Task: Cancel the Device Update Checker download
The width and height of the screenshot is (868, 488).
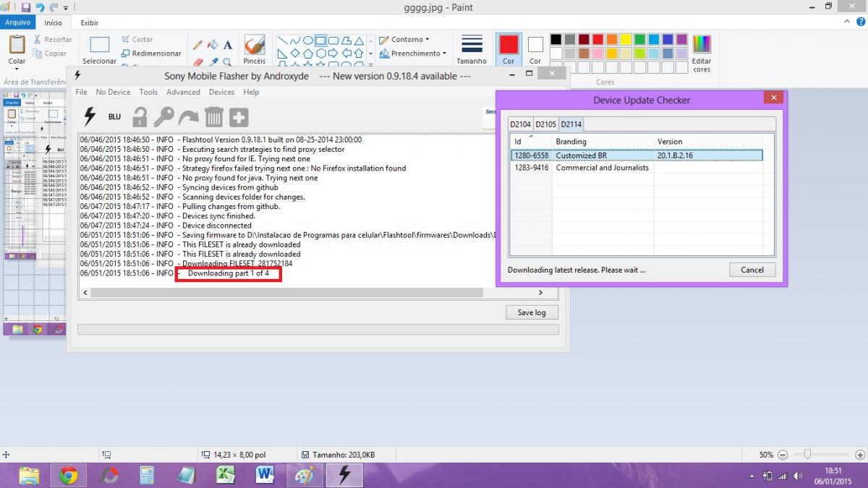Action: [x=752, y=270]
